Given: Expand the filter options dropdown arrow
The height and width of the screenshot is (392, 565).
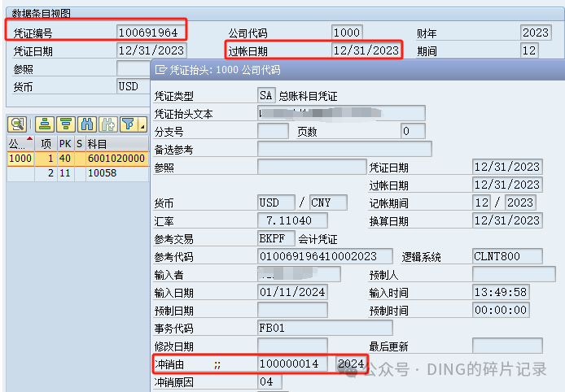Looking at the screenshot, I should [142, 124].
